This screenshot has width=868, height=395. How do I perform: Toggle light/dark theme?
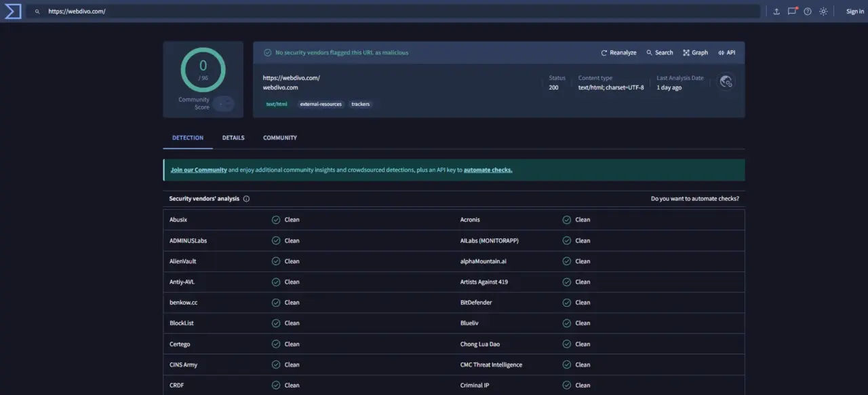[823, 11]
